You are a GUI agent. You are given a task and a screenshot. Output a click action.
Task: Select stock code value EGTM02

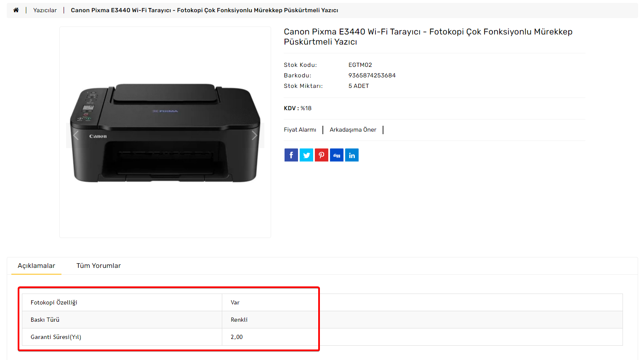(360, 65)
